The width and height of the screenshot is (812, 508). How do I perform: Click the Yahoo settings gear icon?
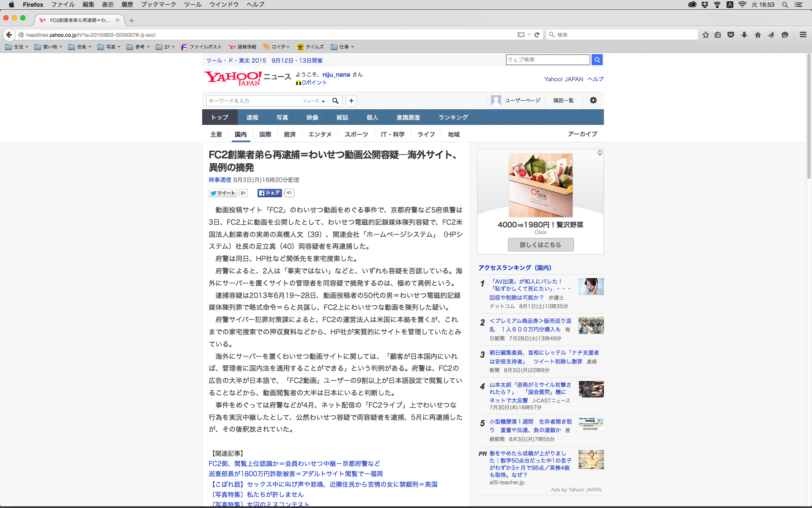[593, 100]
